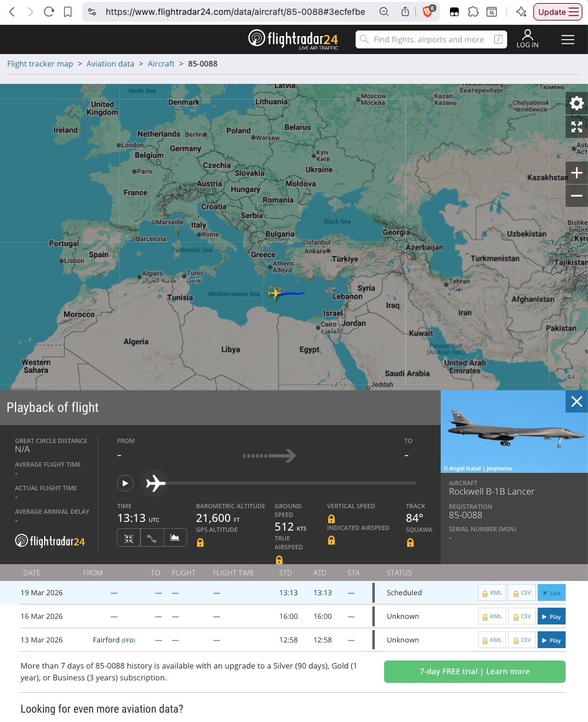The image size is (588, 722).
Task: Download KML for 16 Mar 2026
Action: click(x=492, y=616)
